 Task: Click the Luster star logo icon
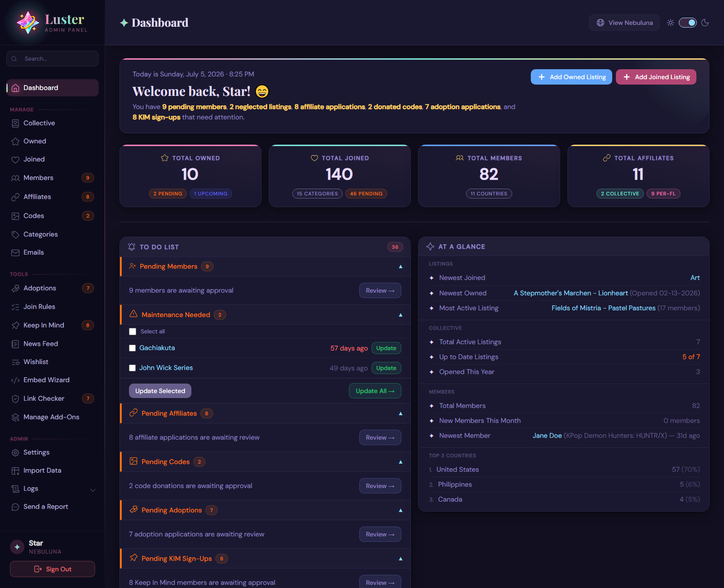[x=28, y=23]
